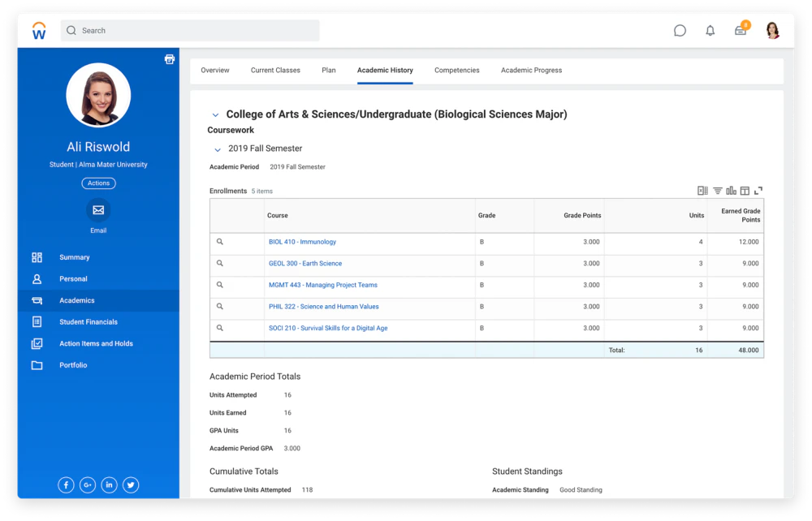
Task: View Enrollments data as a chart
Action: click(732, 190)
